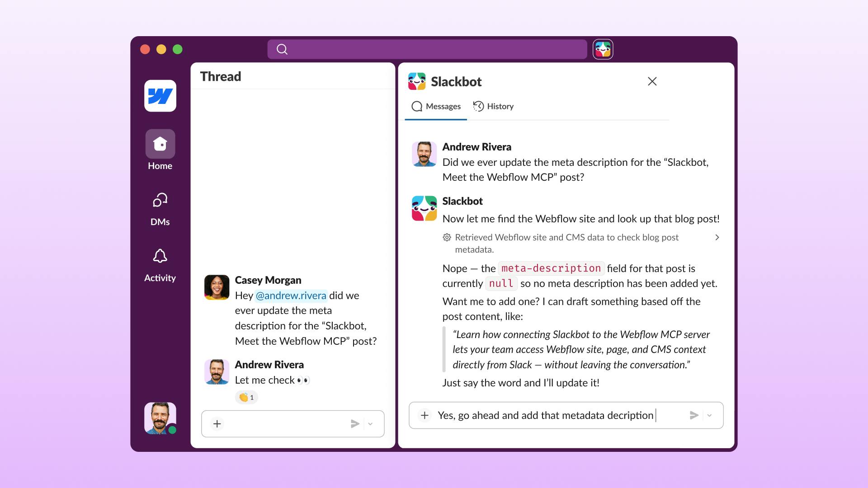
Task: Click Andrew Rivera name in thread
Action: point(269,365)
